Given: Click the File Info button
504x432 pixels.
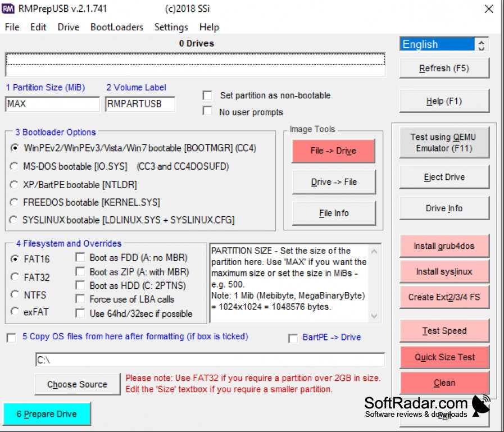Looking at the screenshot, I should [334, 213].
